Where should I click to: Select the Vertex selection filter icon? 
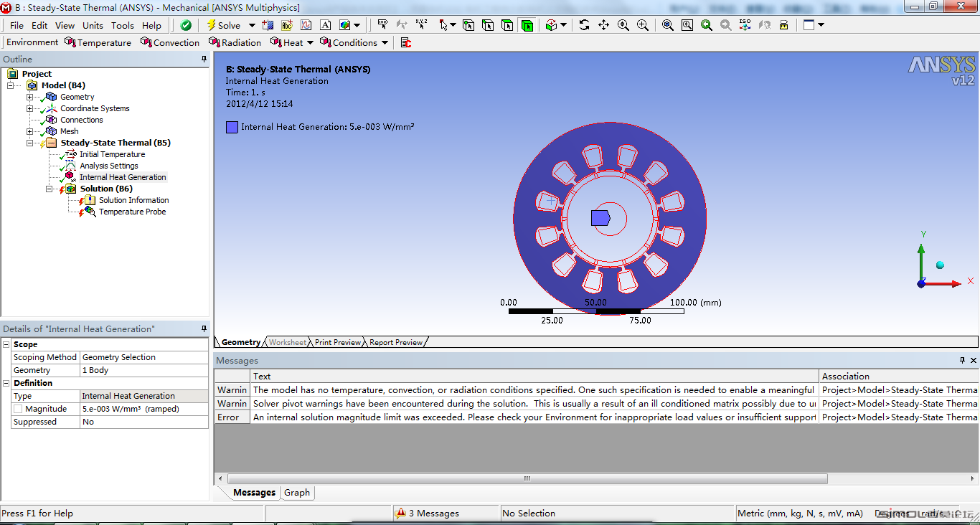(x=468, y=25)
